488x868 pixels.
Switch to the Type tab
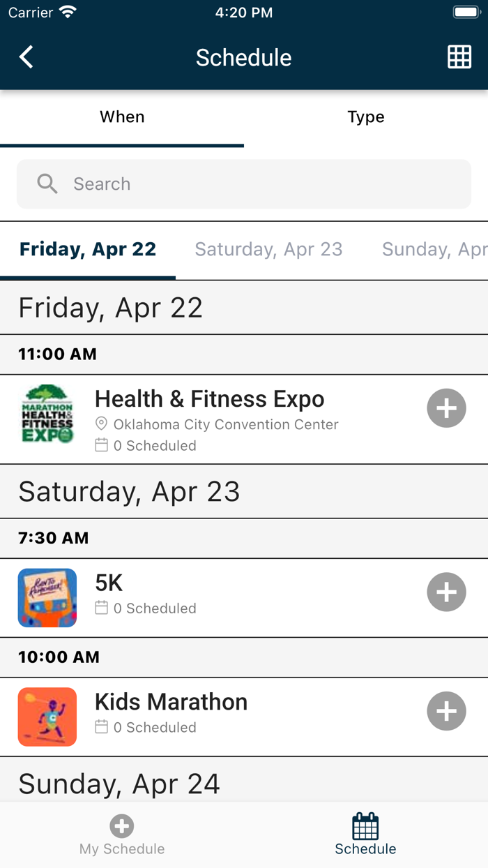[x=366, y=117]
